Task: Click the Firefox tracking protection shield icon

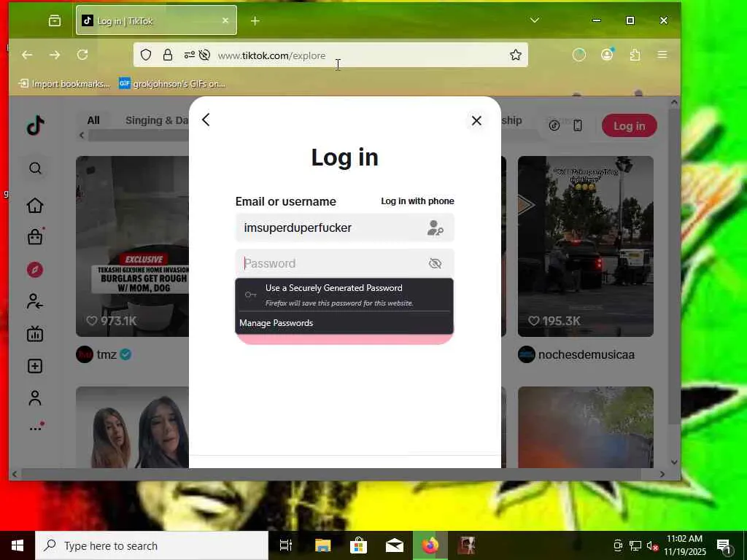Action: pos(146,55)
